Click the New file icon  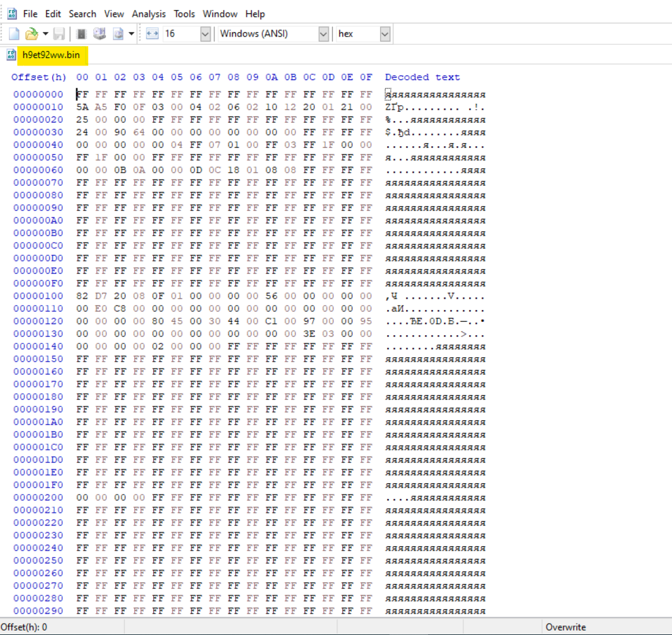tap(14, 34)
